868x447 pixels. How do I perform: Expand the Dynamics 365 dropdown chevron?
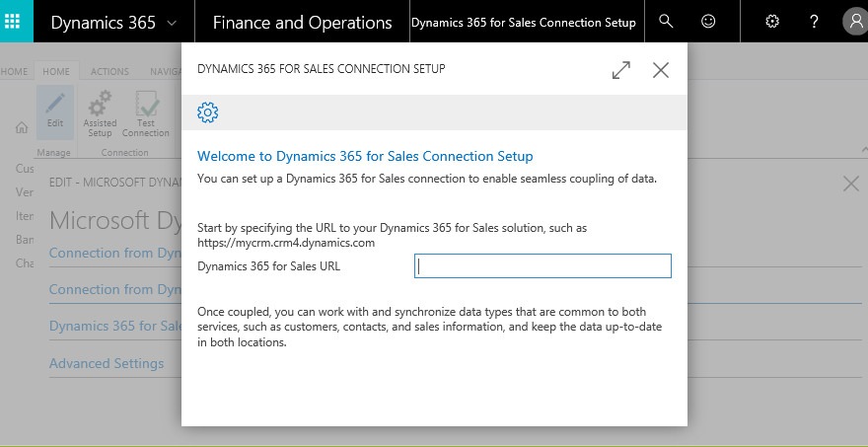(x=172, y=24)
